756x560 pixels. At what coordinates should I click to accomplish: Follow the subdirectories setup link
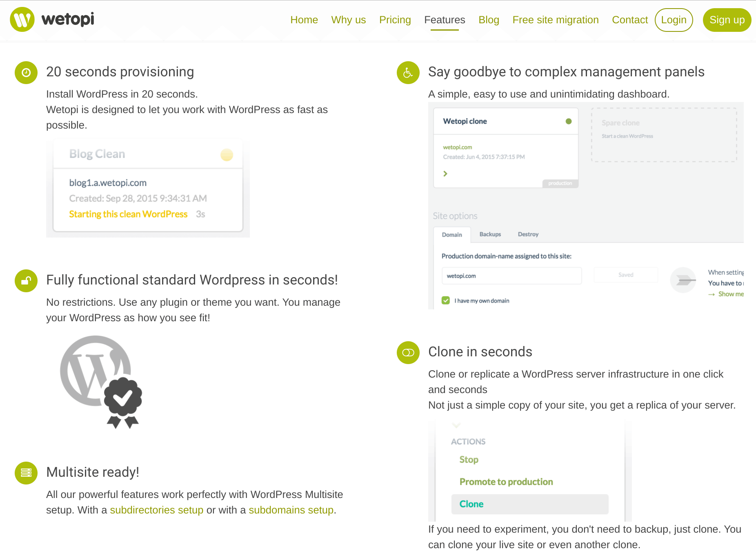point(157,510)
